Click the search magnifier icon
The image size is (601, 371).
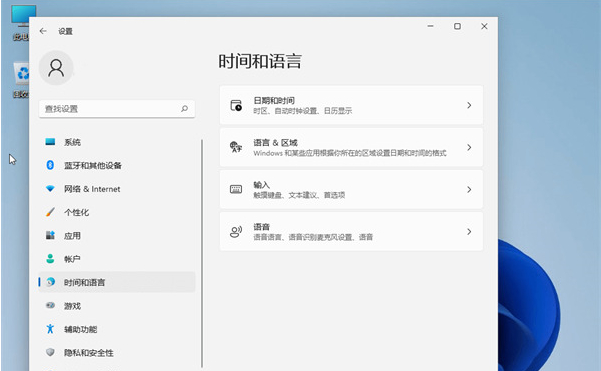184,108
